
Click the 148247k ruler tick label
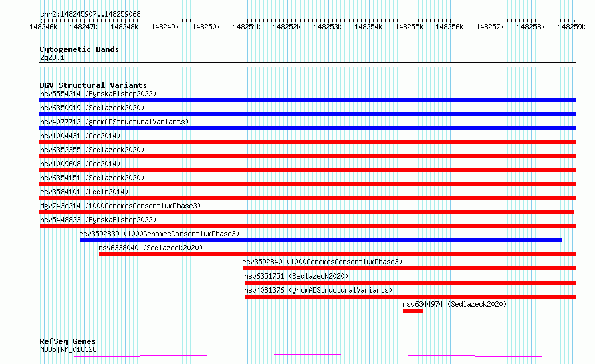pyautogui.click(x=84, y=27)
